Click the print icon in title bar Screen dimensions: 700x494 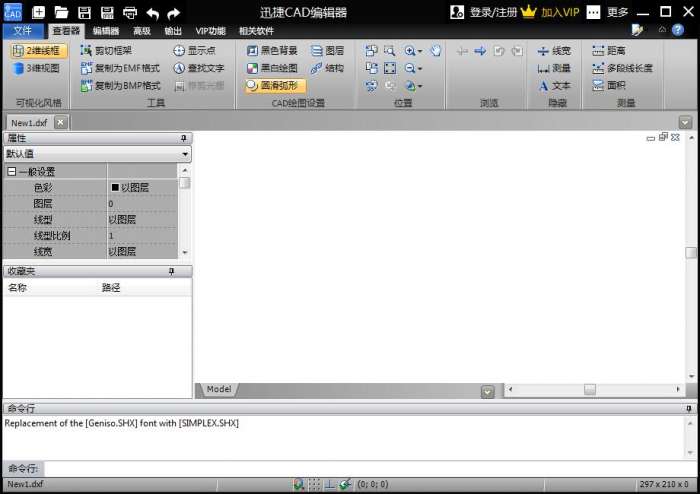pos(130,13)
